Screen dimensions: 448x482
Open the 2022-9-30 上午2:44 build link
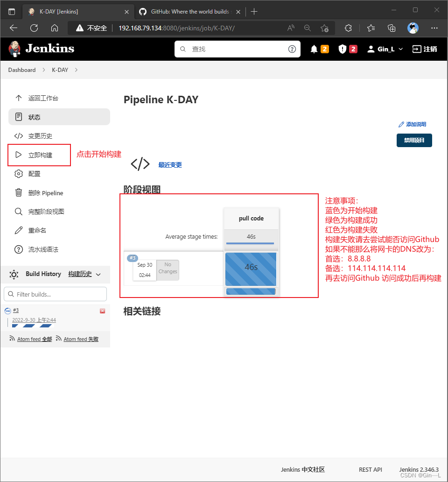[34, 320]
